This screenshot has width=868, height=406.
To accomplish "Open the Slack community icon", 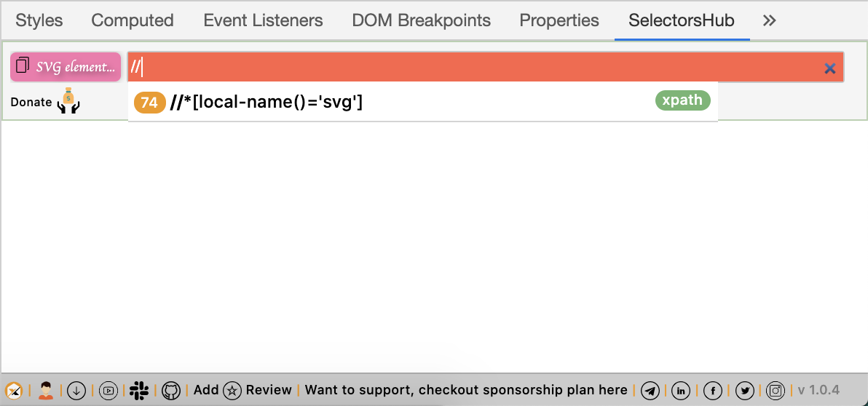I will pos(140,391).
